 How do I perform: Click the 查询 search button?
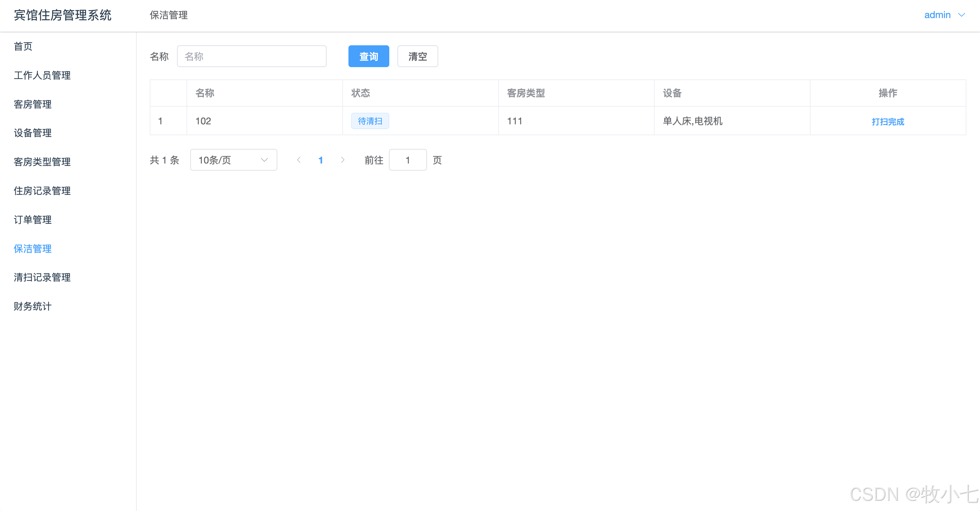pyautogui.click(x=368, y=56)
